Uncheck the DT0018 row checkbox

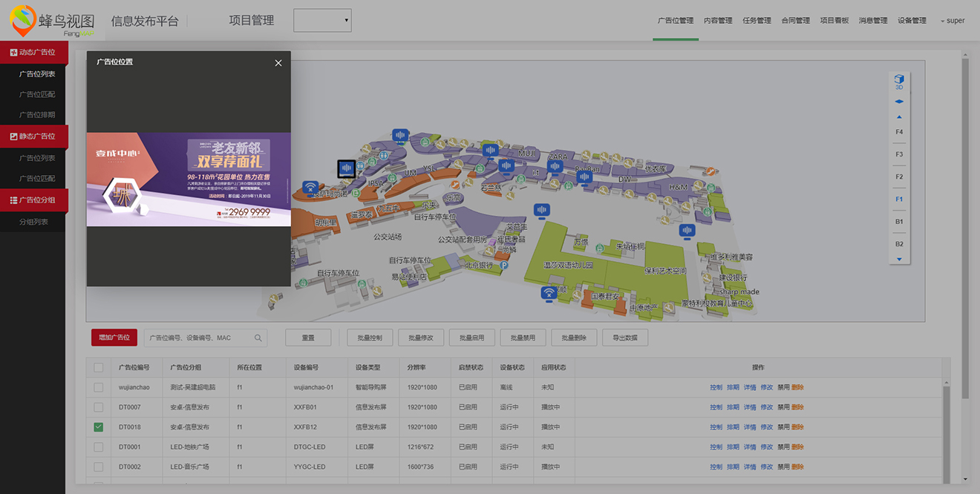[x=99, y=427]
